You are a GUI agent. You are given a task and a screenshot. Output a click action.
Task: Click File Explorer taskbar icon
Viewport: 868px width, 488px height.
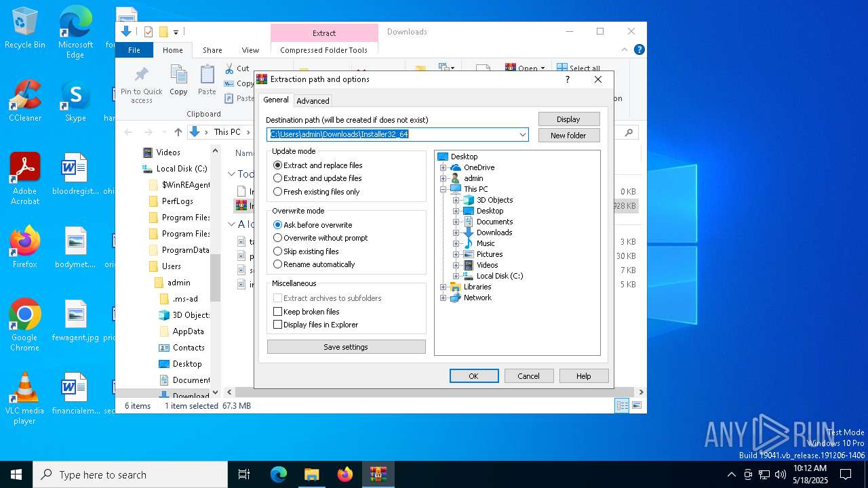312,474
